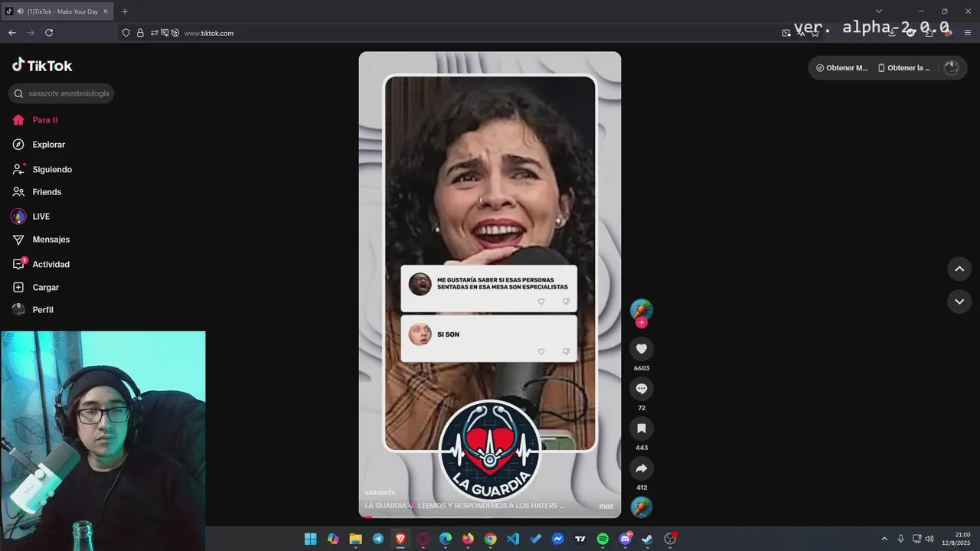
Task: Expand the caption with 'más'
Action: click(606, 506)
